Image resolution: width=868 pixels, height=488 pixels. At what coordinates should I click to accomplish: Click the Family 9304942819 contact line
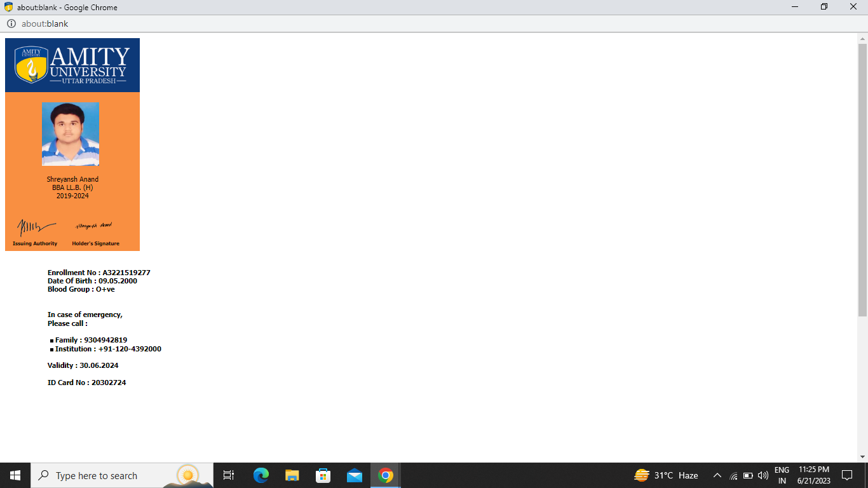pos(91,340)
